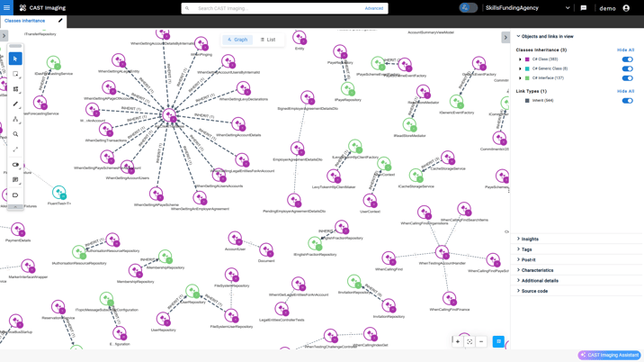Zoom out with the minus button
644x362 pixels.
pyautogui.click(x=481, y=342)
